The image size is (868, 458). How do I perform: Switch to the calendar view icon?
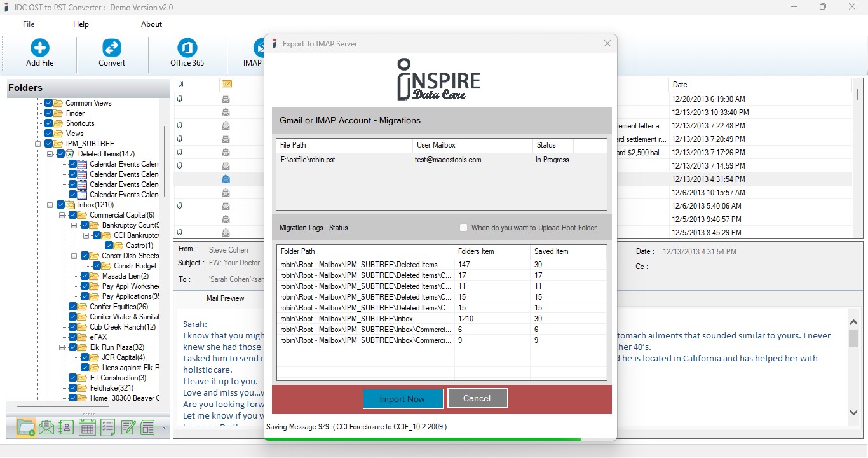(x=87, y=427)
